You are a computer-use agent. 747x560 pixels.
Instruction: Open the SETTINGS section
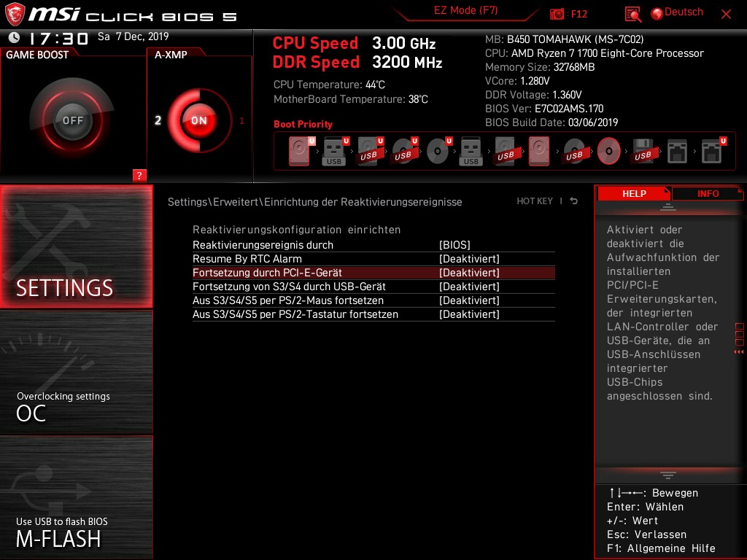point(76,246)
